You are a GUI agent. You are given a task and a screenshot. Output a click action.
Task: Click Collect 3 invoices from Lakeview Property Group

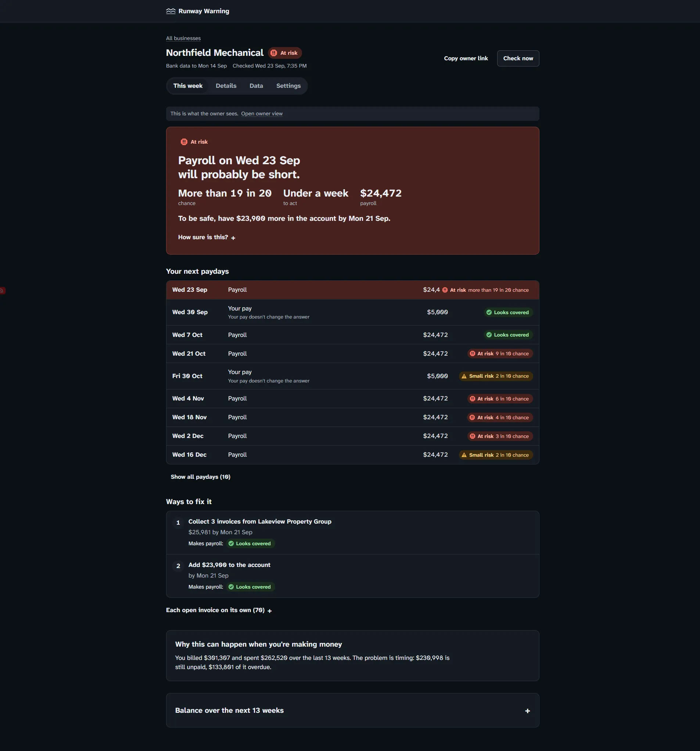pyautogui.click(x=260, y=521)
